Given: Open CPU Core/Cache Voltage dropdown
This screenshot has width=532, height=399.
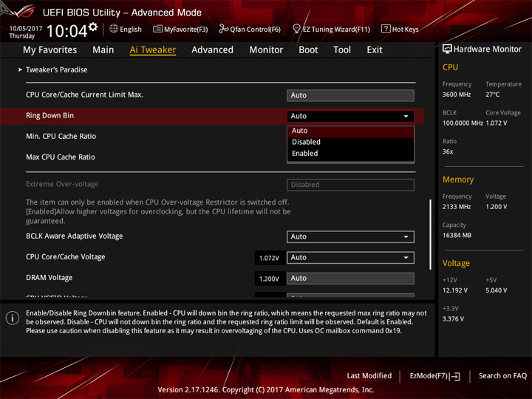Looking at the screenshot, I should 350,258.
